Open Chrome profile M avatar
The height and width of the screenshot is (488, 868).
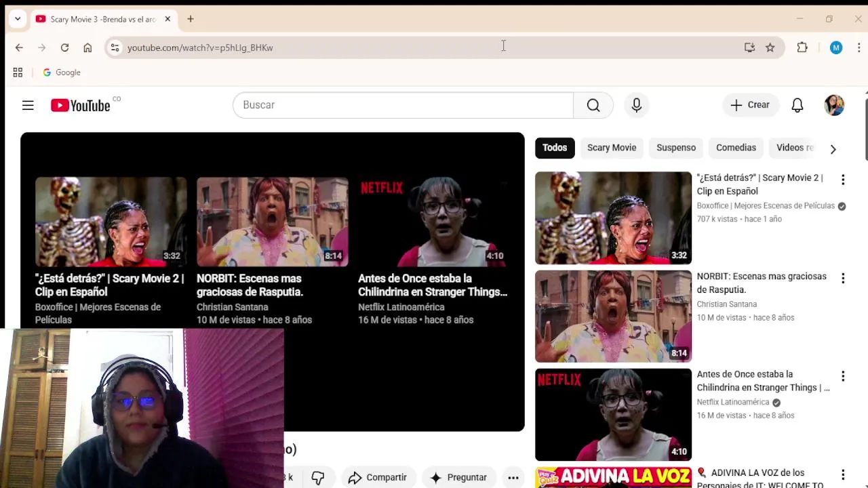point(836,47)
